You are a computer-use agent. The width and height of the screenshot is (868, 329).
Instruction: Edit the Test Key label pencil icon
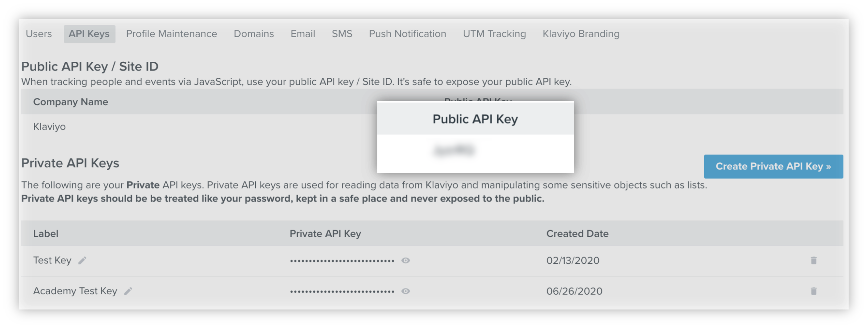(82, 260)
